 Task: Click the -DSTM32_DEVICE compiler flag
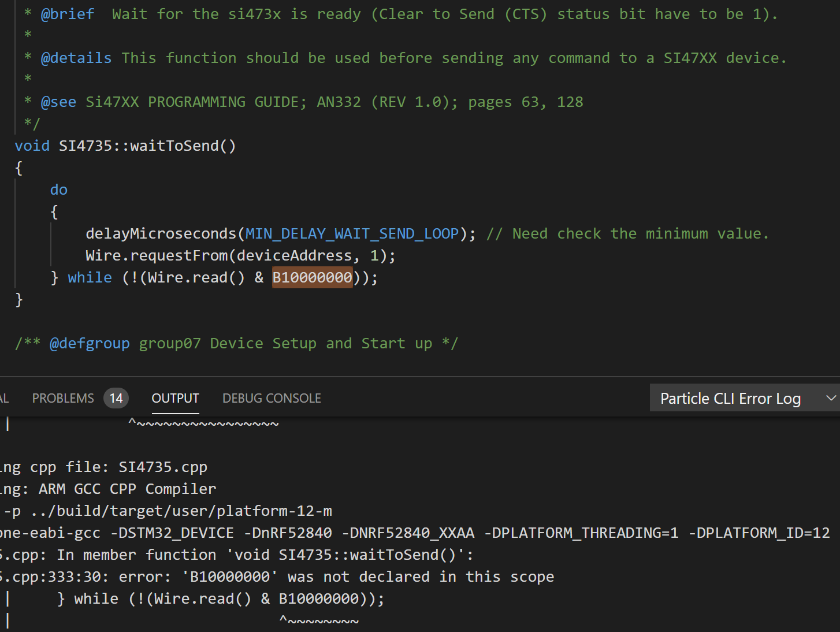[172, 533]
